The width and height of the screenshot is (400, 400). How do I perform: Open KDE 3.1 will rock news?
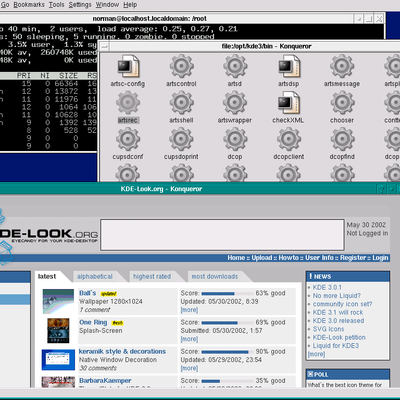(338, 312)
